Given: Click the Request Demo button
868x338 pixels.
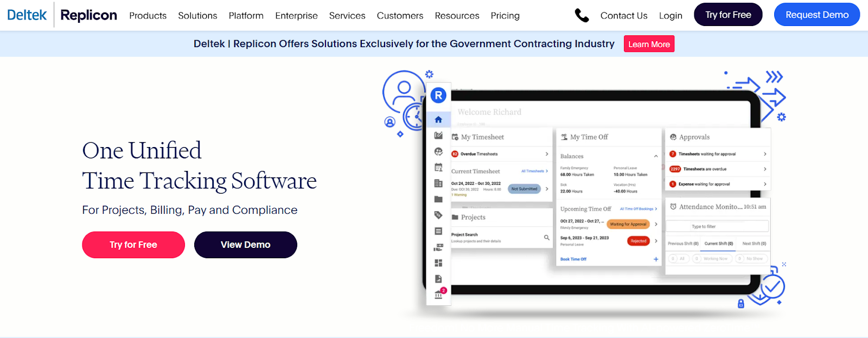Looking at the screenshot, I should [817, 15].
